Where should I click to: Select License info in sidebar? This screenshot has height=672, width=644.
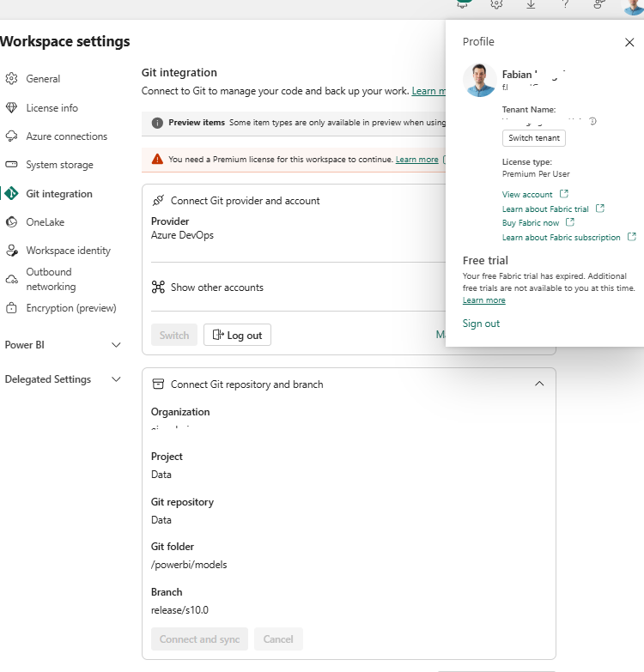[x=52, y=108]
